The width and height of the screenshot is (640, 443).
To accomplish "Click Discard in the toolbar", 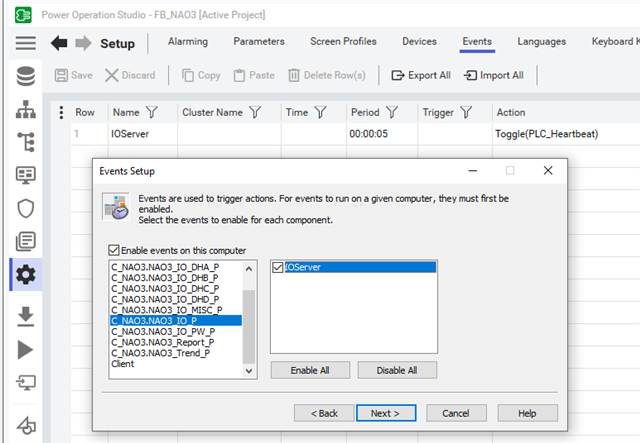I will (130, 75).
